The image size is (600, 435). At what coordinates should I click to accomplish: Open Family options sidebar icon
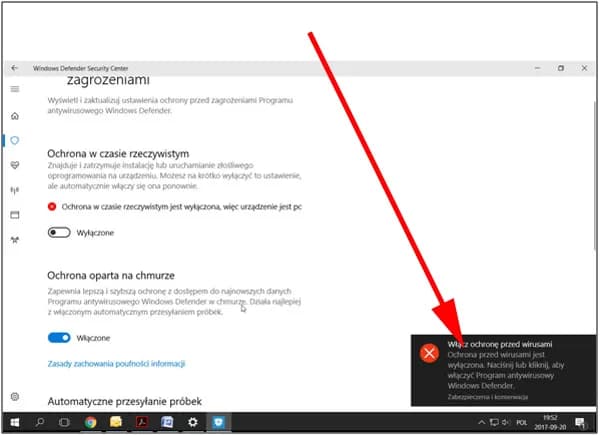coord(14,240)
